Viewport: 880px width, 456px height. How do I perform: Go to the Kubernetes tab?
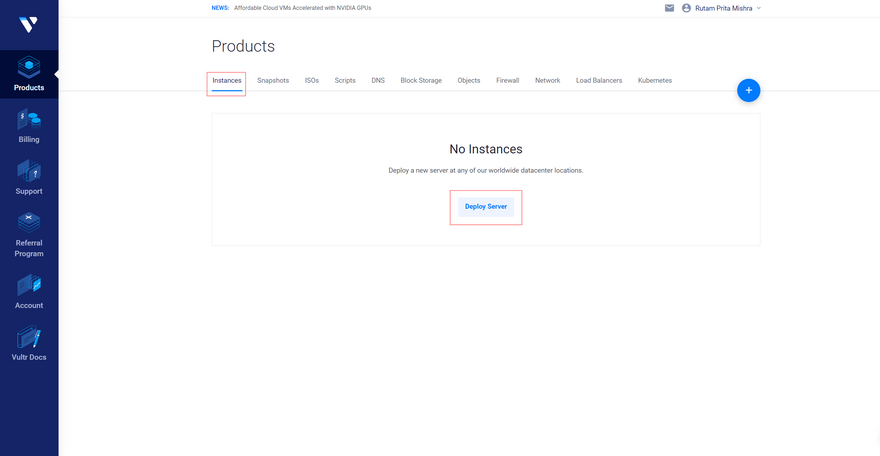click(x=655, y=80)
